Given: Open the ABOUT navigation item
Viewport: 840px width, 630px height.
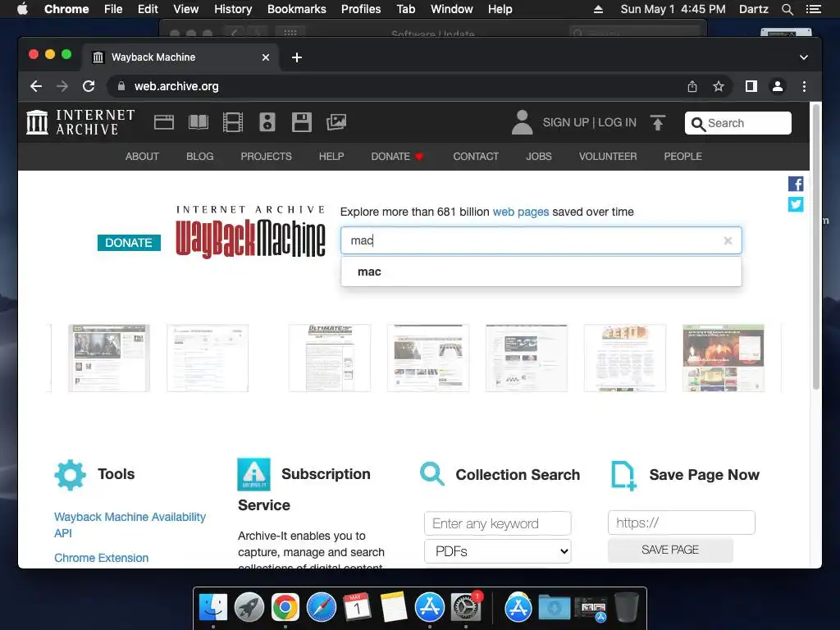Looking at the screenshot, I should (142, 157).
